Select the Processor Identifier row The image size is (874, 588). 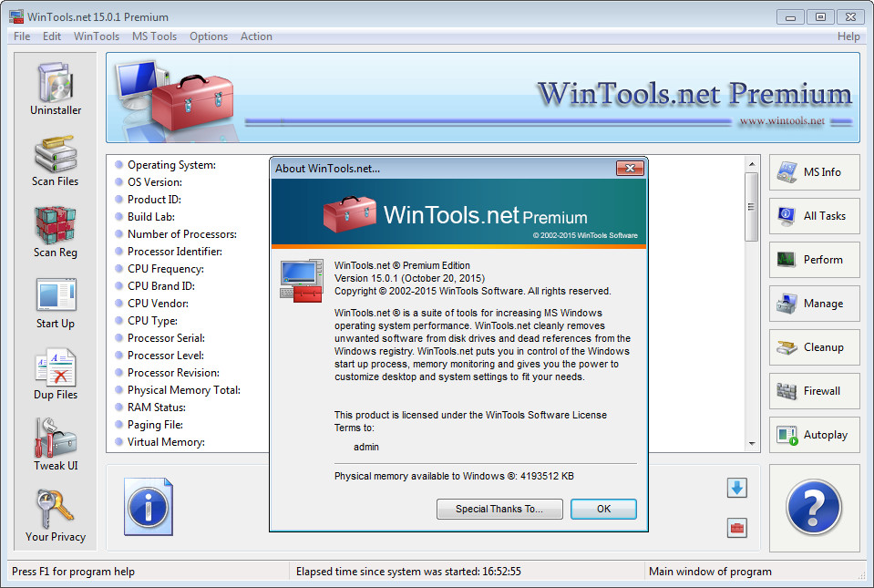(169, 252)
